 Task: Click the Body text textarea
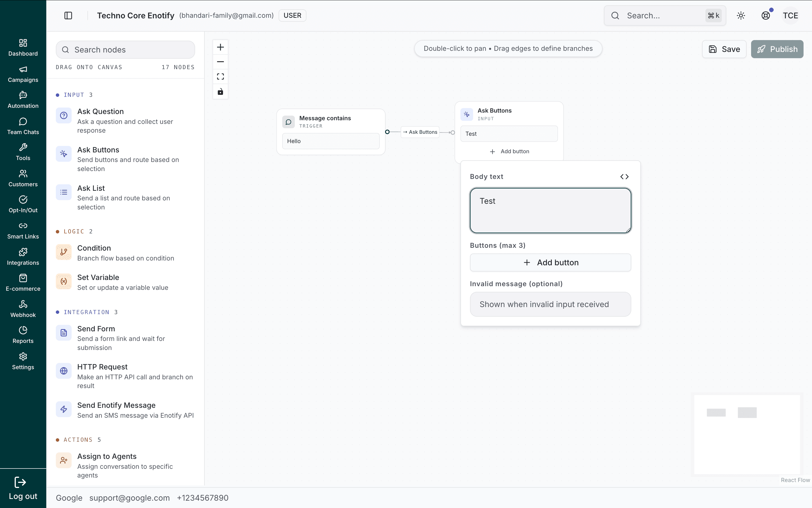[x=550, y=210]
